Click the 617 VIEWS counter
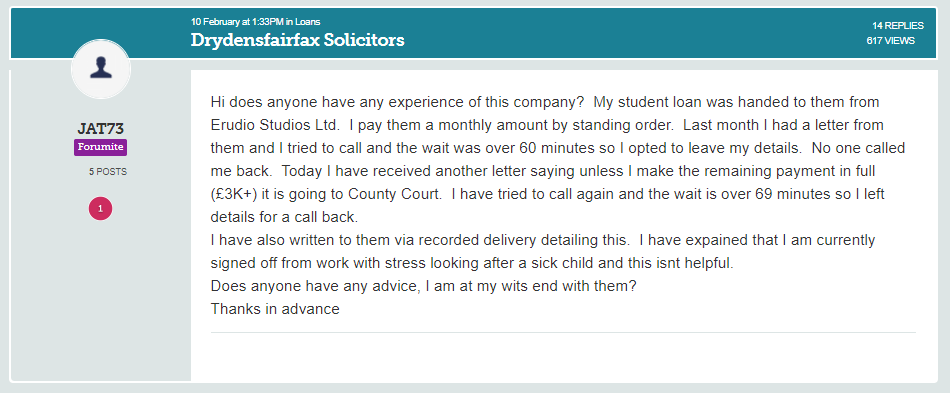This screenshot has height=393, width=950. point(891,41)
